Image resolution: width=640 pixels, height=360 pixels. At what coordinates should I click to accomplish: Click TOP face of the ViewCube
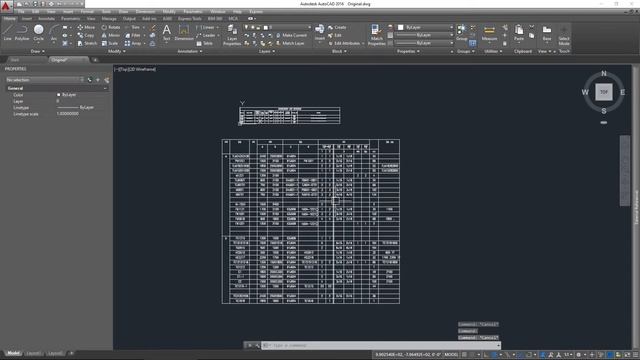(604, 92)
